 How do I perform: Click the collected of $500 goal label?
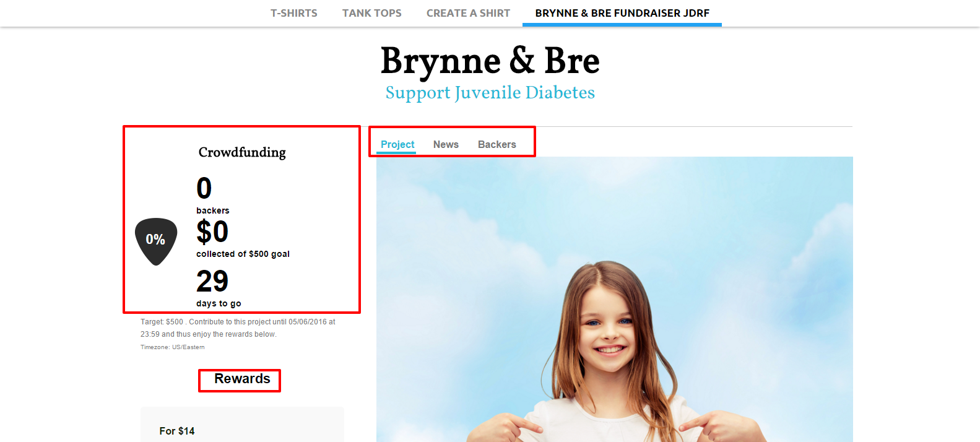pyautogui.click(x=243, y=254)
